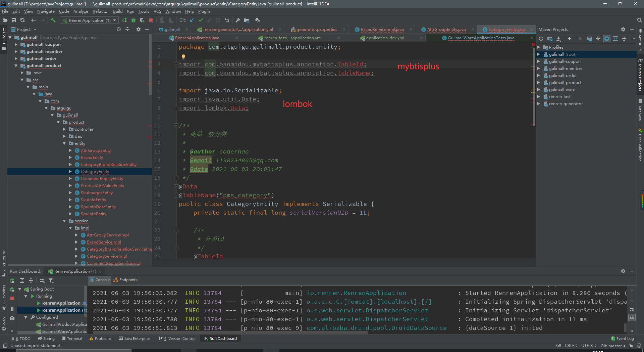Image resolution: width=644 pixels, height=352 pixels.
Task: Click the Save All floppy disk icon
Action: pos(14,20)
